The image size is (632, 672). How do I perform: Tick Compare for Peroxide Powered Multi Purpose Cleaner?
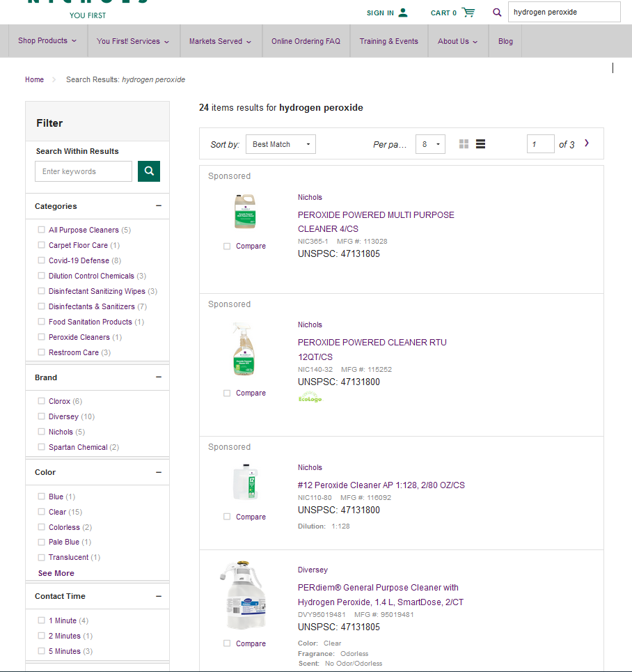227,246
